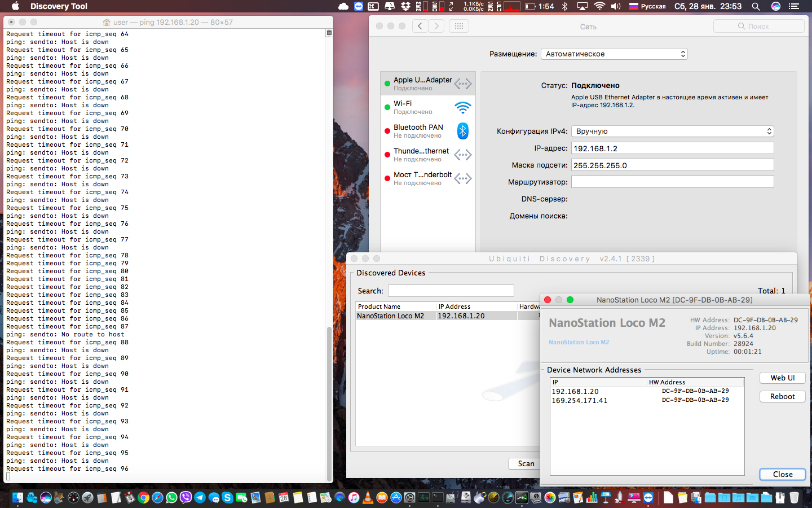Click the TeamViewer menu bar icon

click(x=359, y=6)
